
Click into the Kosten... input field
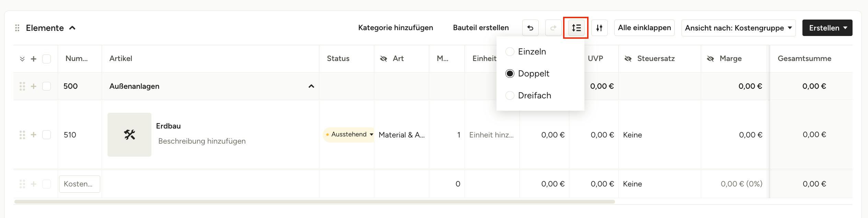point(80,184)
